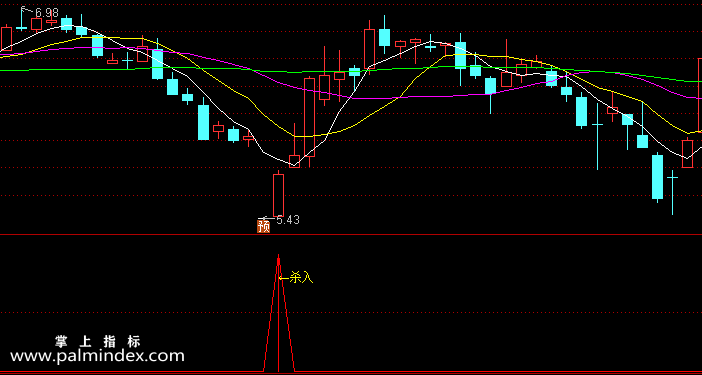Click the red divider line between chart panels
The image size is (702, 375).
351,234
